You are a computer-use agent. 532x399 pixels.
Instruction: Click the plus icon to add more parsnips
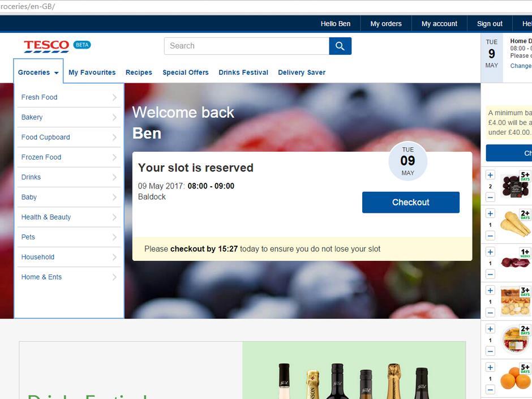(x=490, y=213)
